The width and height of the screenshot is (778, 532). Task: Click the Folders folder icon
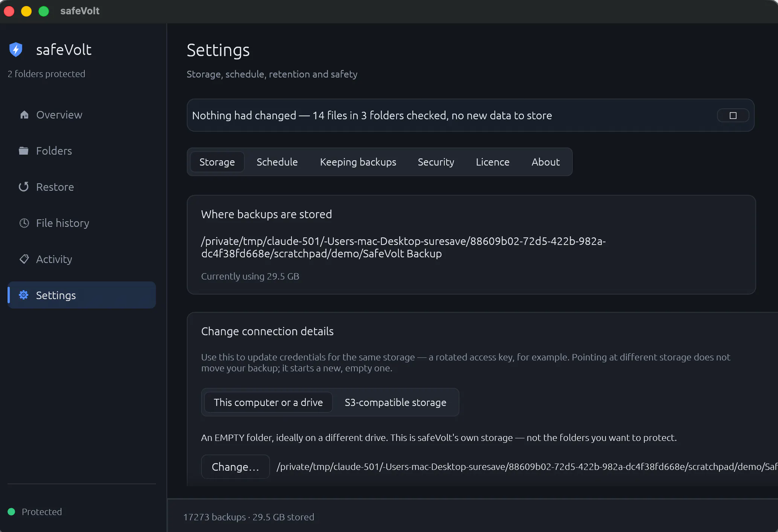coord(24,151)
